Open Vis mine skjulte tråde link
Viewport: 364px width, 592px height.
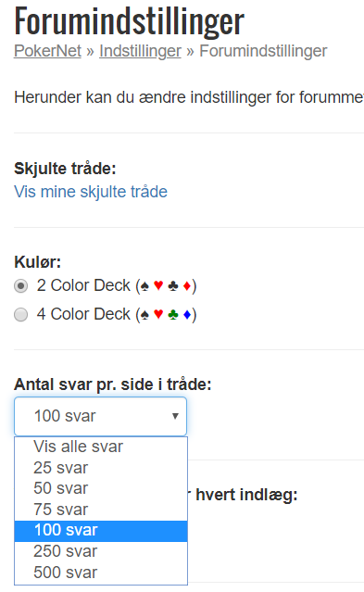91,192
